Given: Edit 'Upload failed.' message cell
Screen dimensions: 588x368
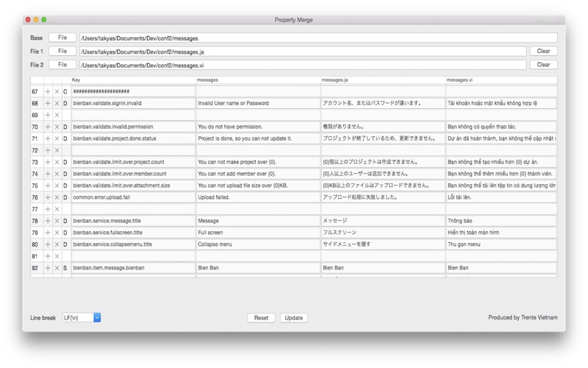Looking at the screenshot, I should pos(258,197).
